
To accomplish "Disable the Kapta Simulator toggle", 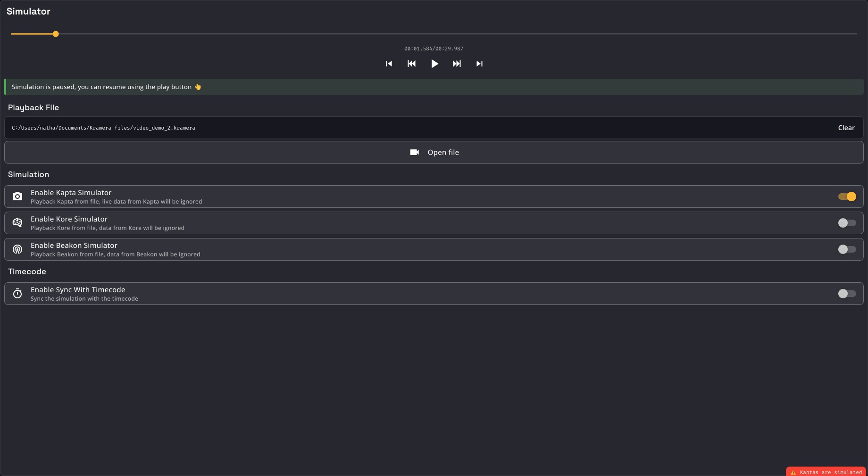I will (x=847, y=197).
